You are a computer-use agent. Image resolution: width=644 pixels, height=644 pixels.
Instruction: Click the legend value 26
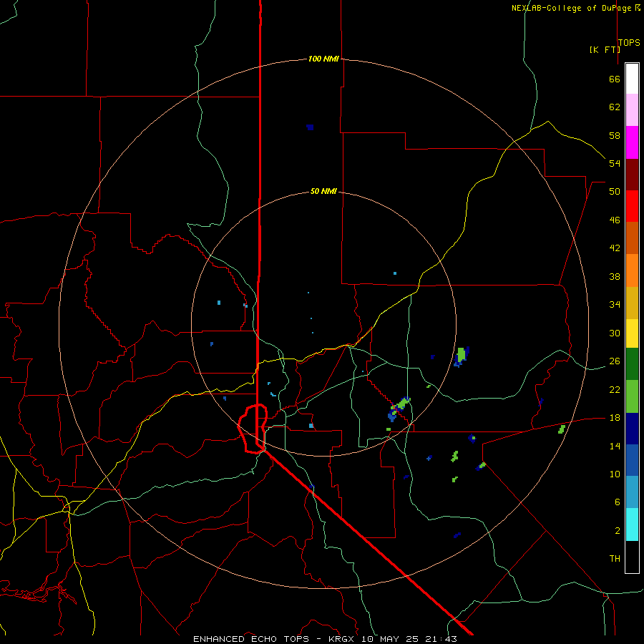615,361
